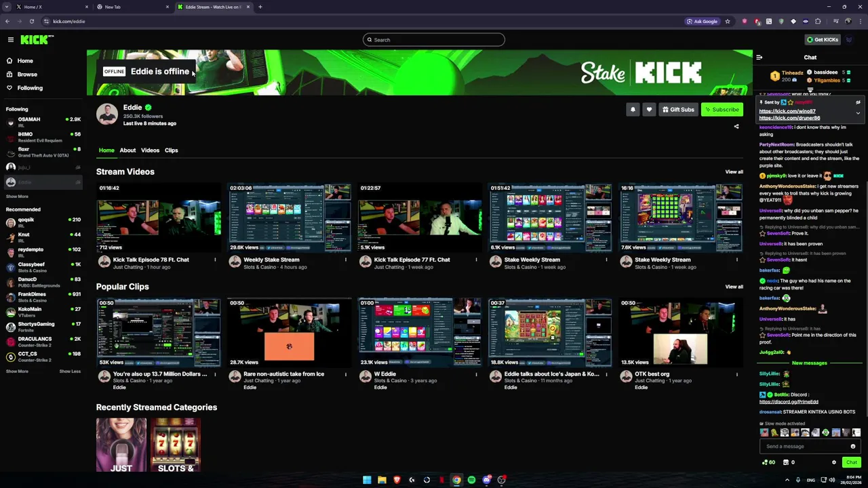The image size is (868, 488).
Task: Click the share icon below Subscribe
Action: [x=736, y=127]
